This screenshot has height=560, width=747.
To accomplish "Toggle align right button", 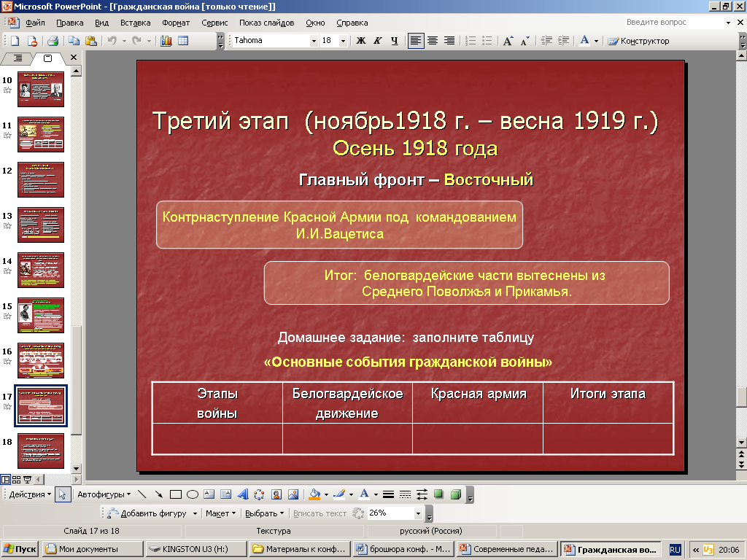I will tap(449, 41).
